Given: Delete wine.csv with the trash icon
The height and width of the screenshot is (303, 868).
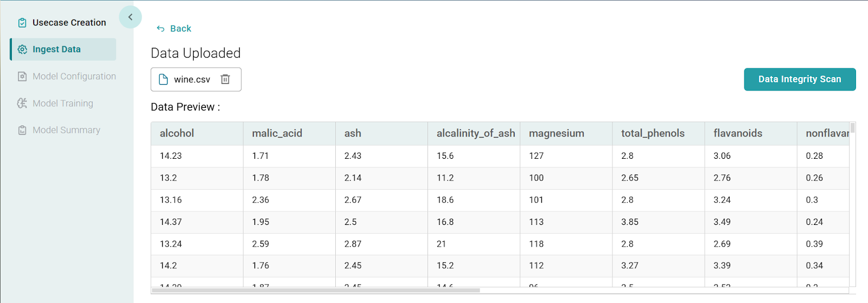Looking at the screenshot, I should click(225, 79).
